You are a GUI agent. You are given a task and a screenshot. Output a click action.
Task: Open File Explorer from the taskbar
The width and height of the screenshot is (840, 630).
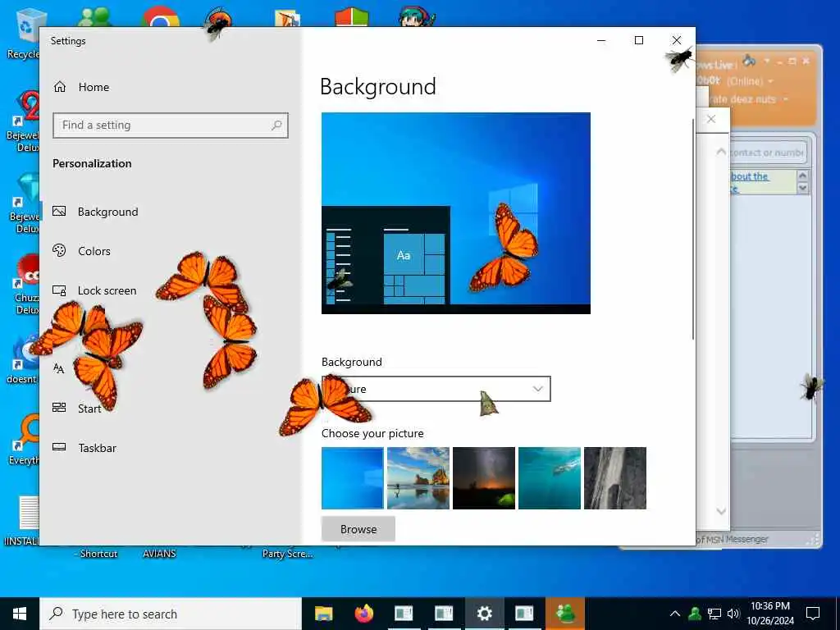[x=323, y=614]
